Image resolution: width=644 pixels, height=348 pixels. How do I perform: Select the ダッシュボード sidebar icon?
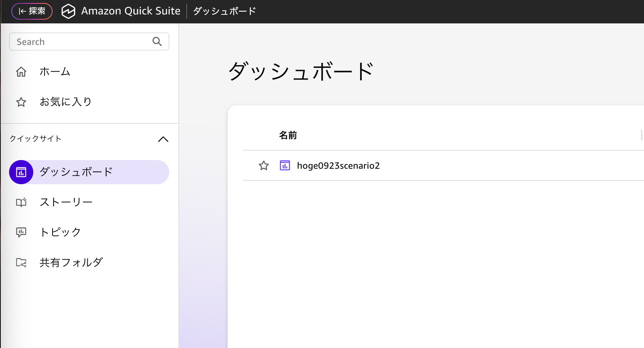21,172
